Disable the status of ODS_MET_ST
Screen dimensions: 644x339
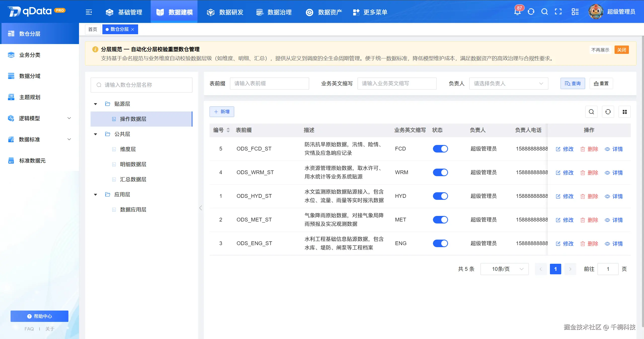440,219
